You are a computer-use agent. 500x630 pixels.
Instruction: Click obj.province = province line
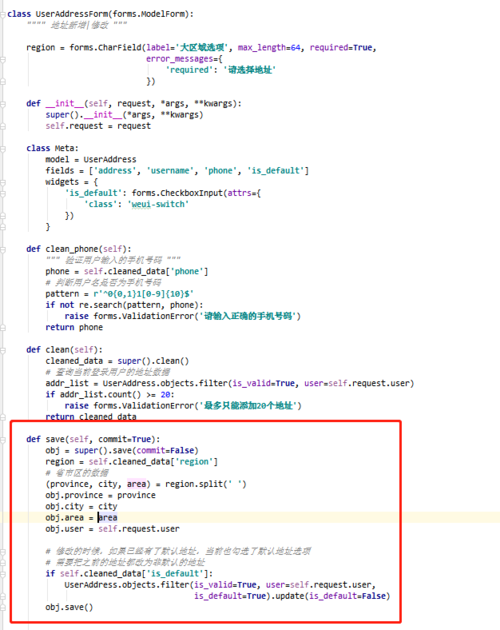click(100, 495)
